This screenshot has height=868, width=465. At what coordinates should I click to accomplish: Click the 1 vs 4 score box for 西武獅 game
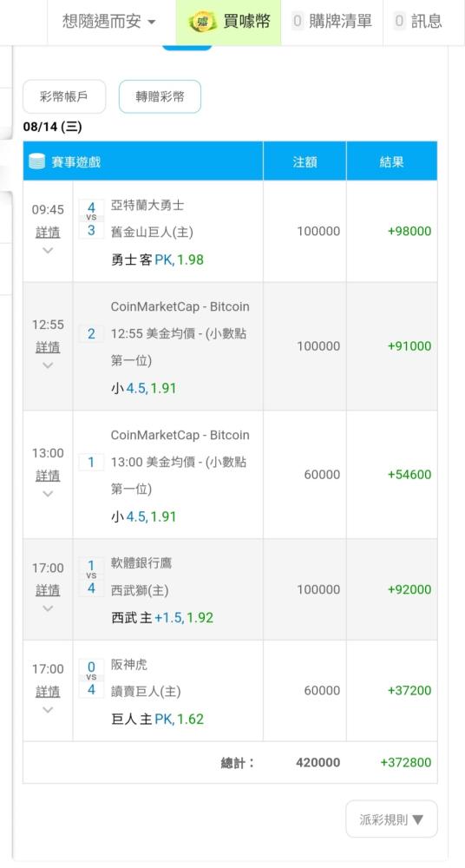91,577
